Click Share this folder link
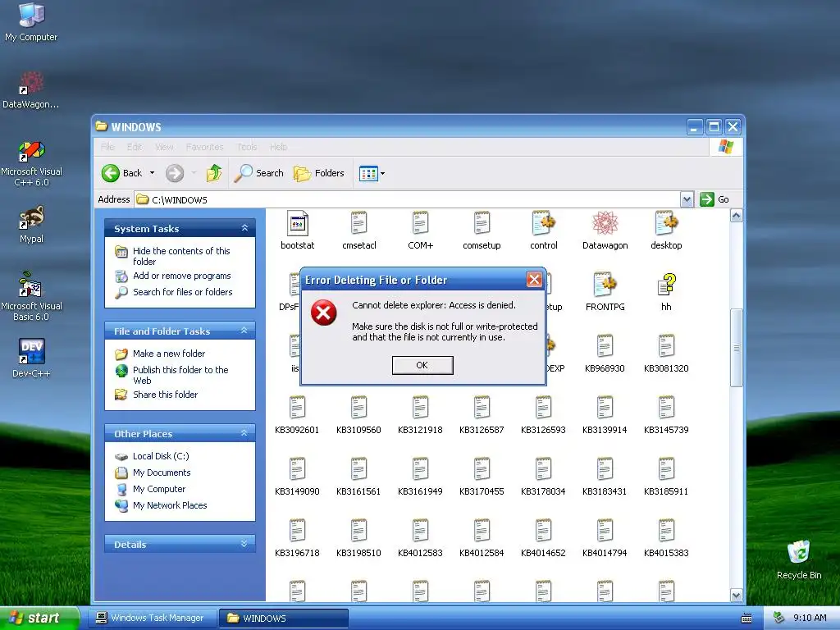840x630 pixels. tap(165, 395)
